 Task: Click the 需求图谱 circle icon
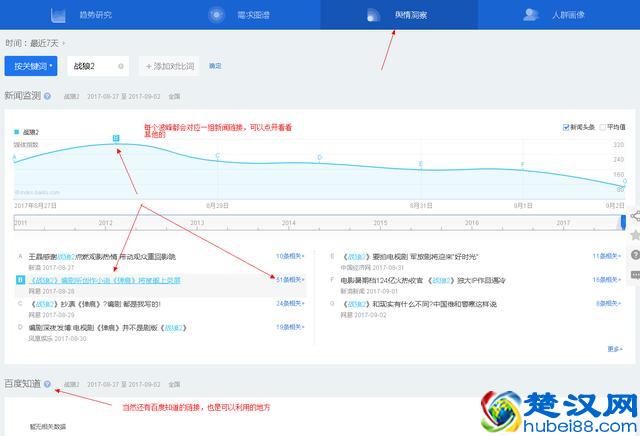(216, 15)
